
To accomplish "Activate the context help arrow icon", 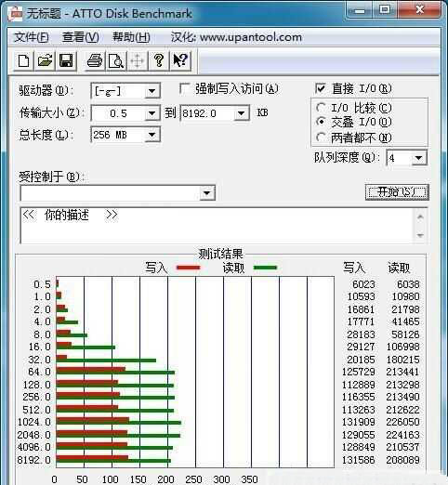I will 180,60.
